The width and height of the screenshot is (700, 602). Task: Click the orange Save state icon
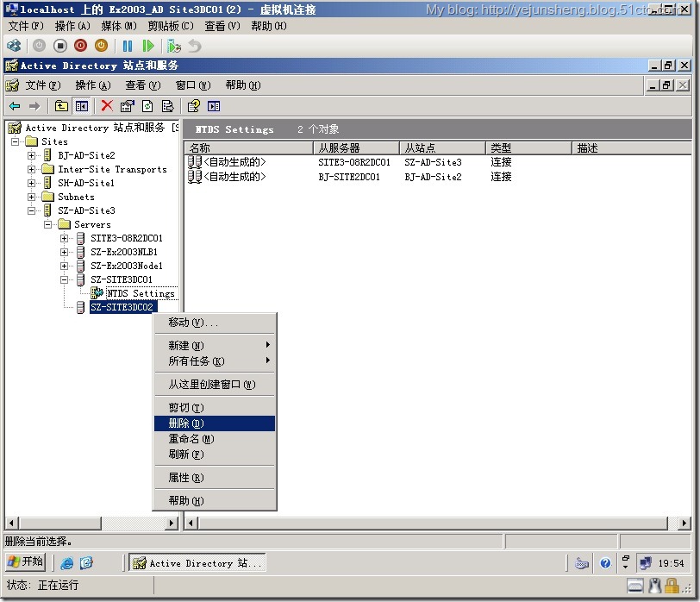point(102,46)
